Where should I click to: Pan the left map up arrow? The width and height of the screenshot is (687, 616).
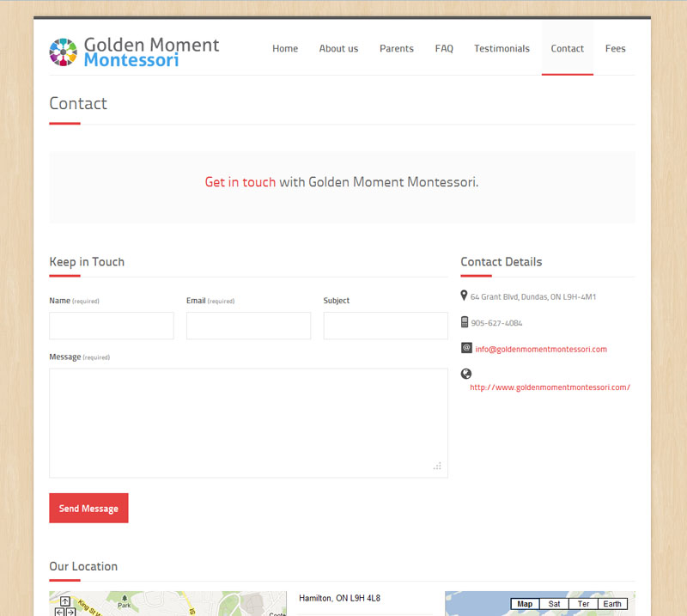point(65,601)
